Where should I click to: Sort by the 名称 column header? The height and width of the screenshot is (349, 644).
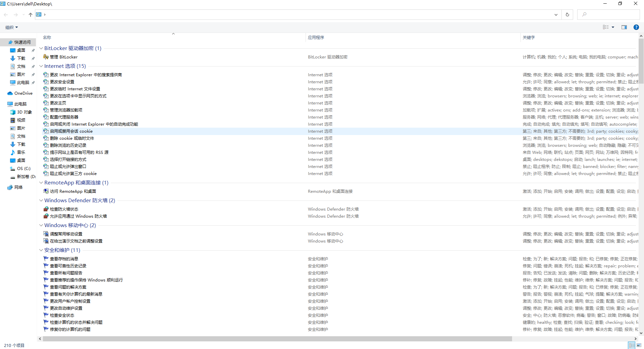click(x=47, y=37)
